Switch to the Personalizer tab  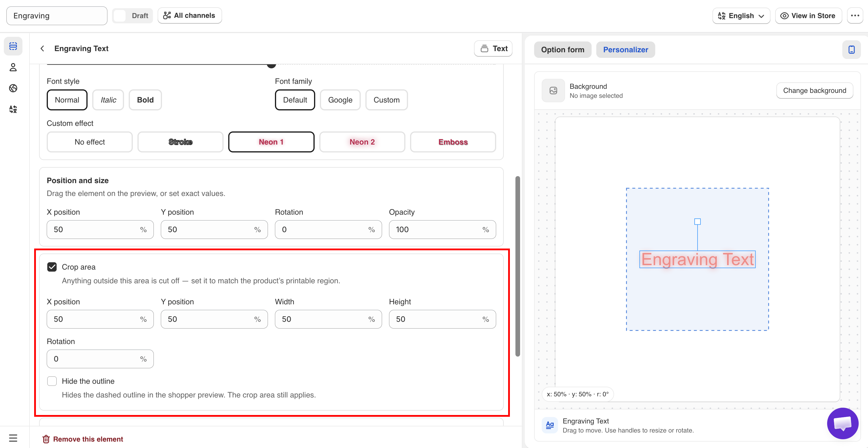[x=625, y=50]
